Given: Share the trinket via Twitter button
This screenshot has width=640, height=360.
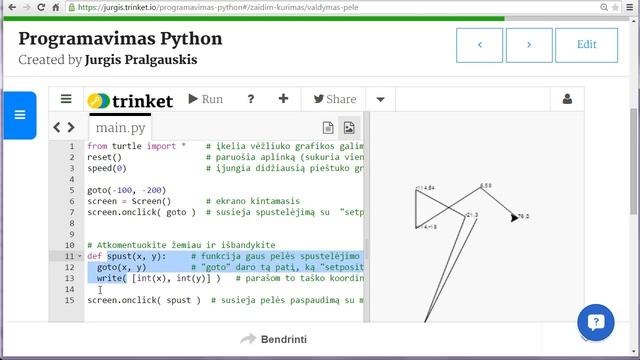Looking at the screenshot, I should [x=335, y=99].
